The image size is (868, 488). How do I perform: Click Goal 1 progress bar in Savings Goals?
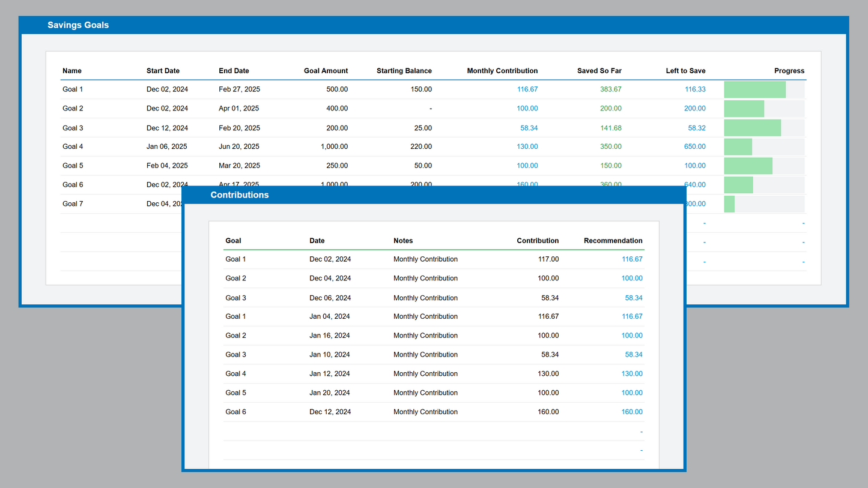pos(764,89)
